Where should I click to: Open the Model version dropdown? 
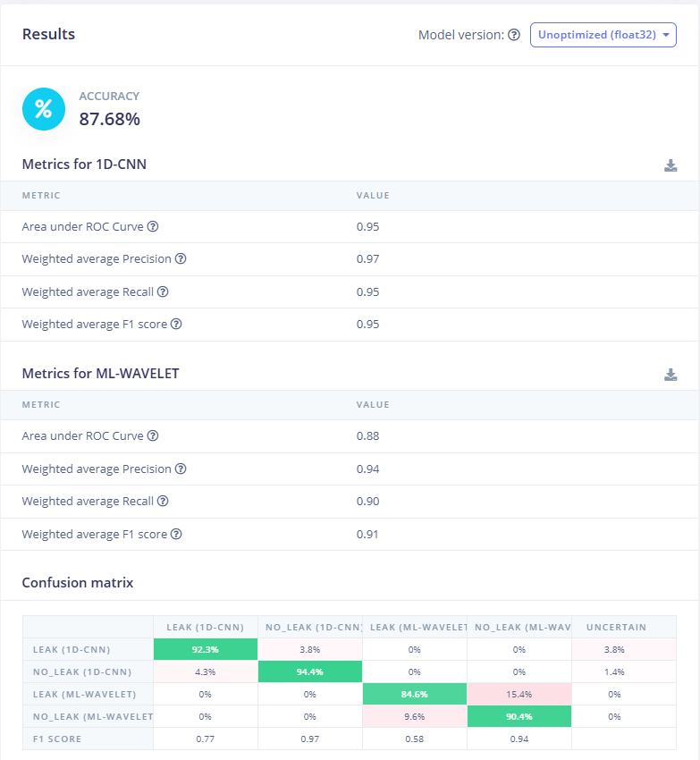(603, 35)
